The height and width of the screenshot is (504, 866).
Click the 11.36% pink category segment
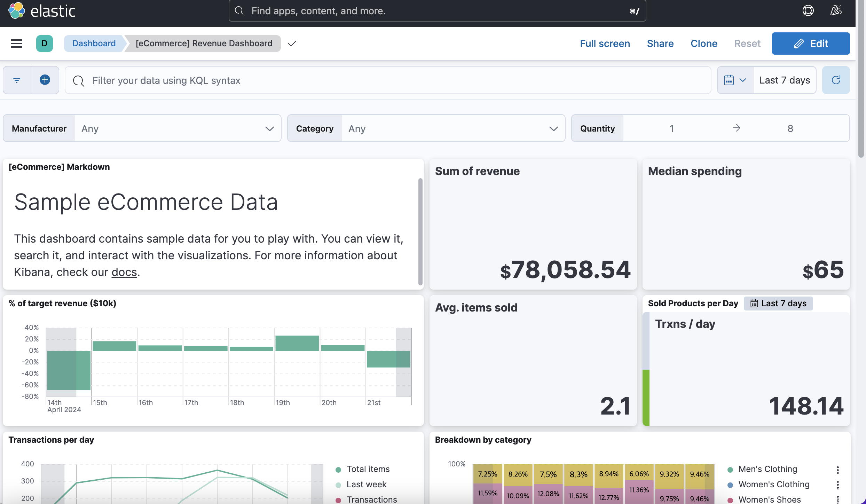coord(639,492)
